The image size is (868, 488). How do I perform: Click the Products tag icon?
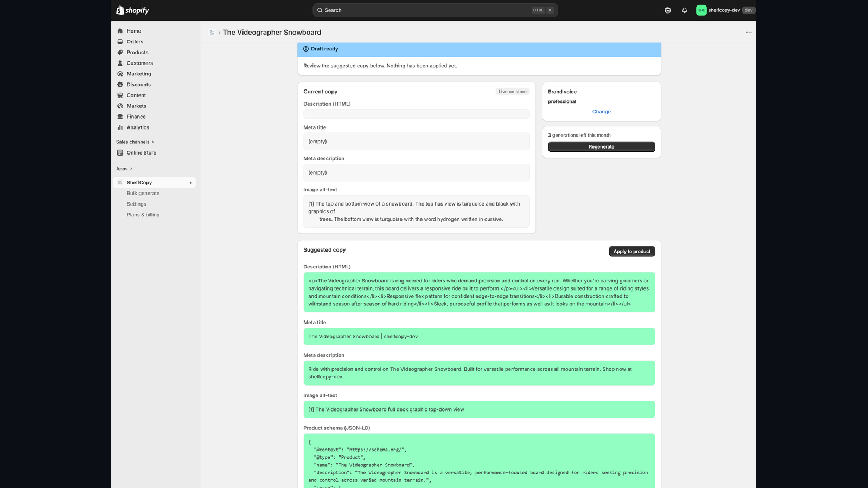[120, 53]
